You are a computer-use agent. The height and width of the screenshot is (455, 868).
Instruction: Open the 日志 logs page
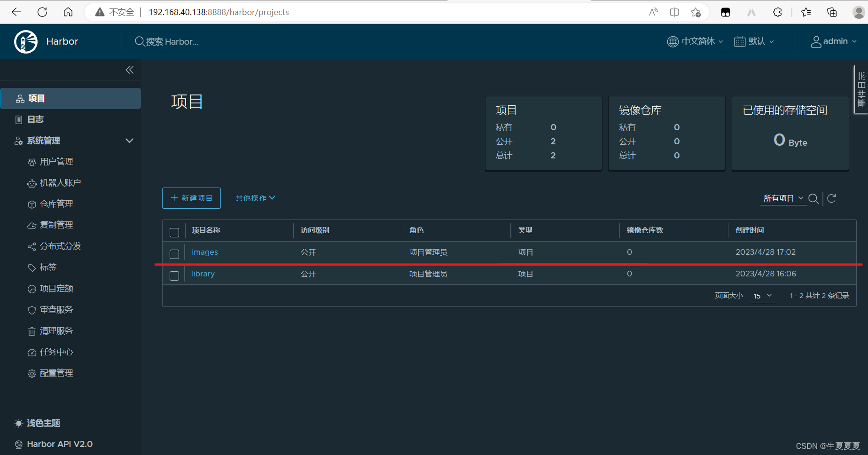click(x=35, y=119)
